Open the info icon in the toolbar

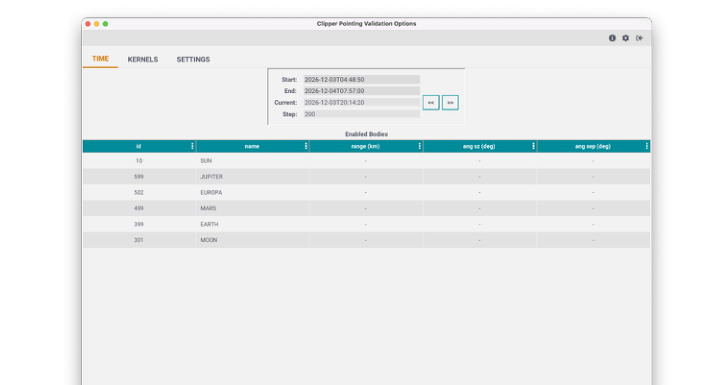(x=612, y=38)
